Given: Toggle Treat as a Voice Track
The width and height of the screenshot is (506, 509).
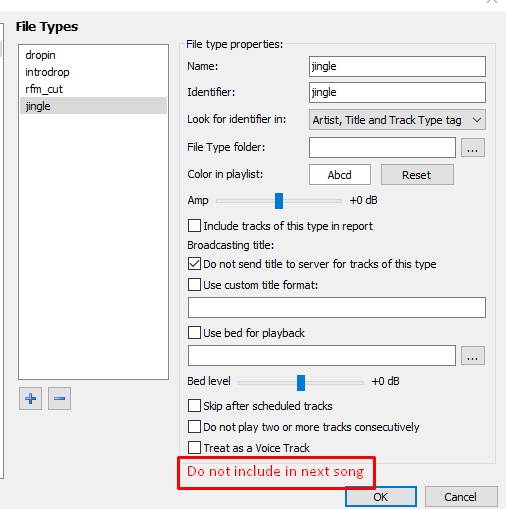Looking at the screenshot, I should (x=194, y=448).
